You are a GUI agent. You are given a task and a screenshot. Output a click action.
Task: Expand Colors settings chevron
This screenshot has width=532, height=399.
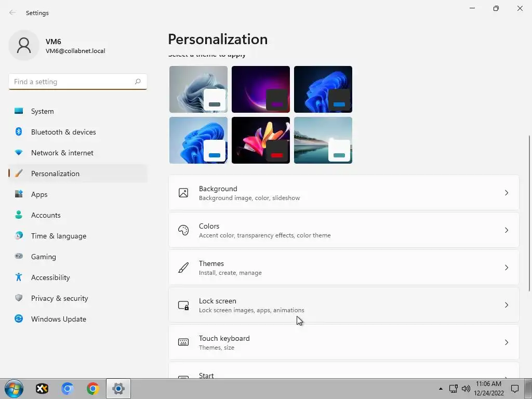pyautogui.click(x=506, y=230)
